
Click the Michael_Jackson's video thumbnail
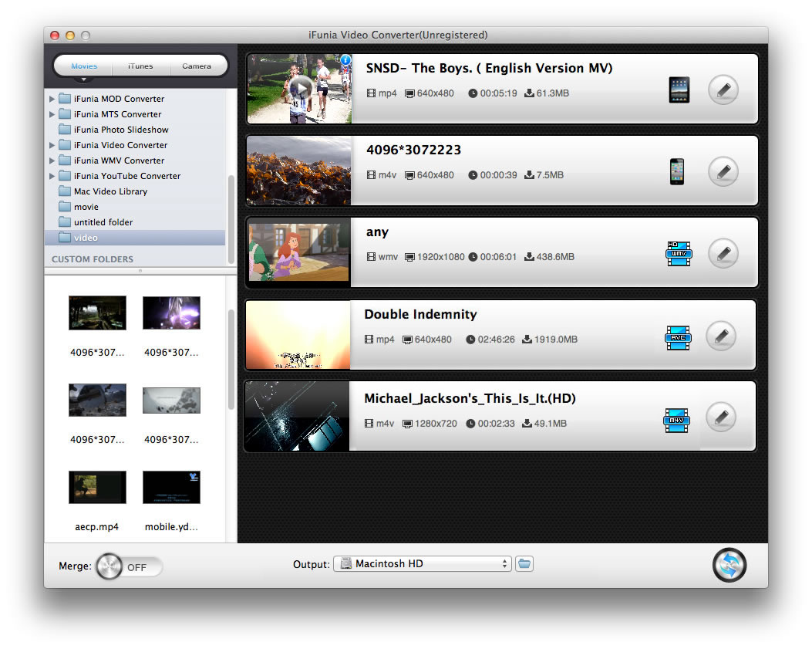297,416
